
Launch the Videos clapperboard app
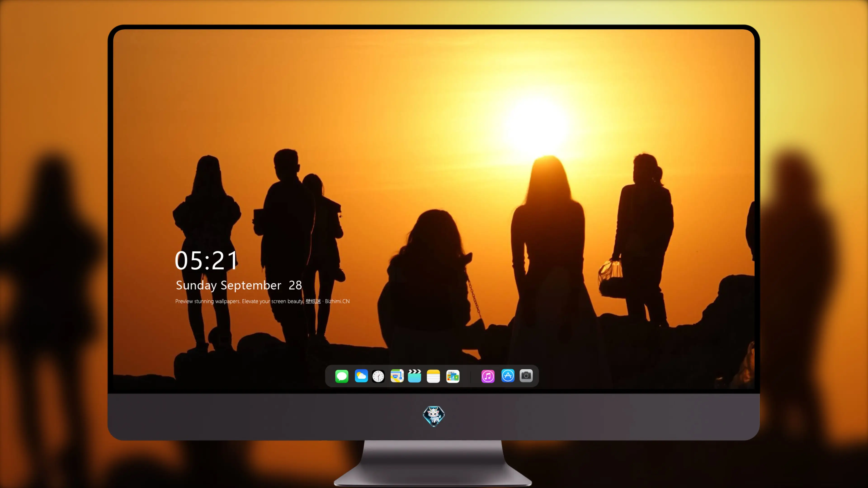pyautogui.click(x=415, y=376)
